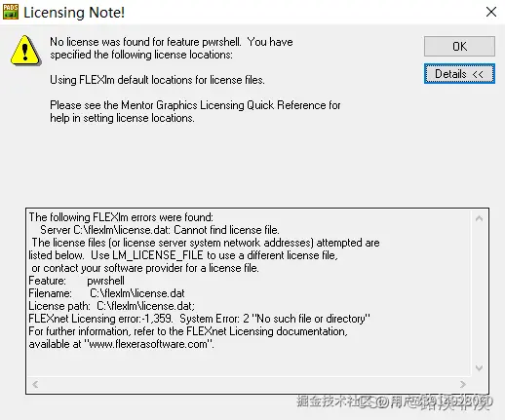Confirm the dialog with the OK button

coord(459,47)
